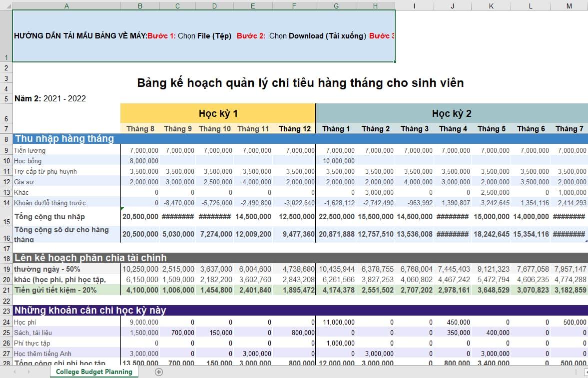
Task: Switch to the College Budget Planning sheet tab
Action: [x=94, y=372]
